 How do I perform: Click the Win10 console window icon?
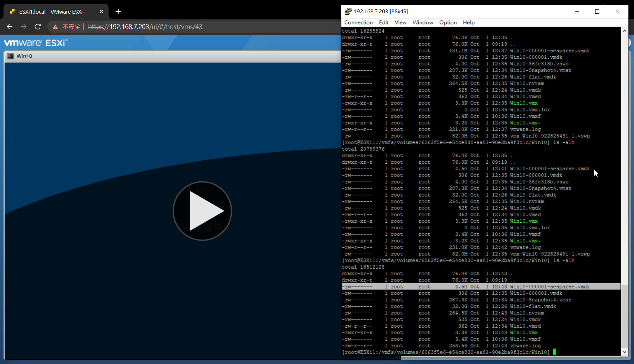click(10, 56)
